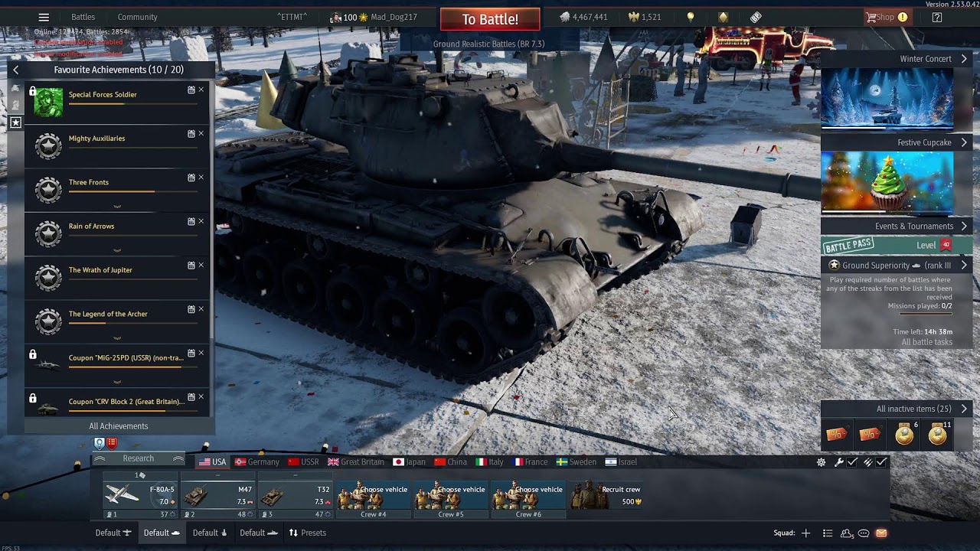Expand The Legend of the Archer details

(117, 337)
